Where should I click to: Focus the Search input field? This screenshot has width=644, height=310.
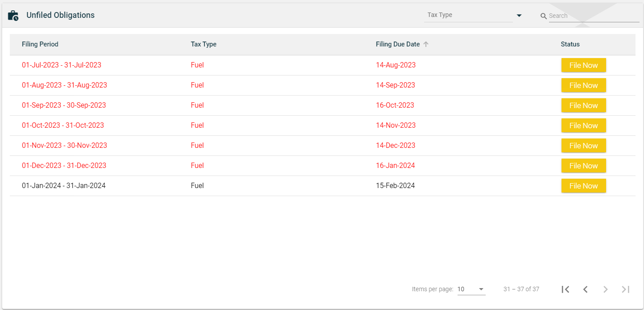[x=594, y=16]
